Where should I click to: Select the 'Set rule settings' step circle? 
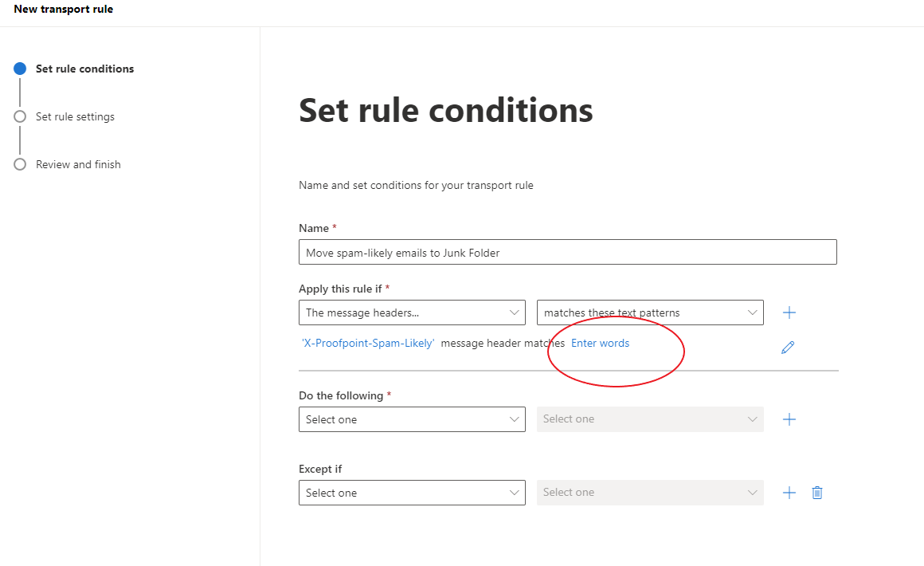pos(20,116)
